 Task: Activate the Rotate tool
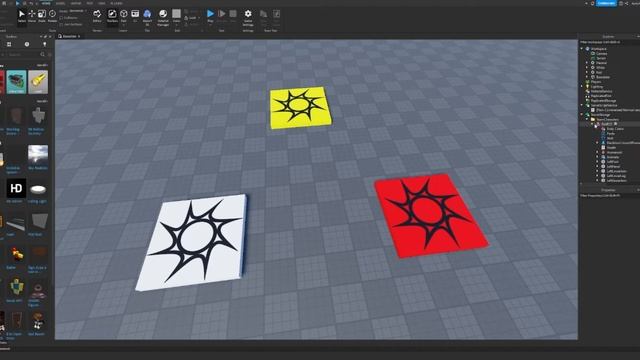[x=52, y=16]
